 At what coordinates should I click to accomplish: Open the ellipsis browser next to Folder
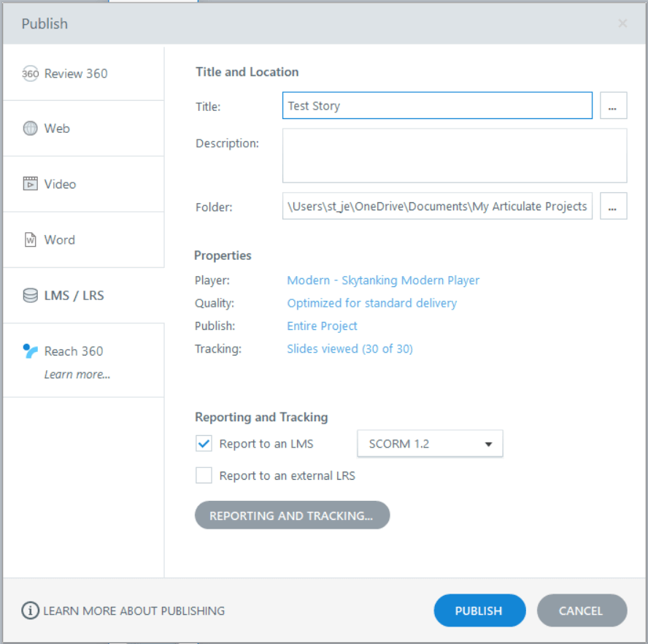click(613, 206)
